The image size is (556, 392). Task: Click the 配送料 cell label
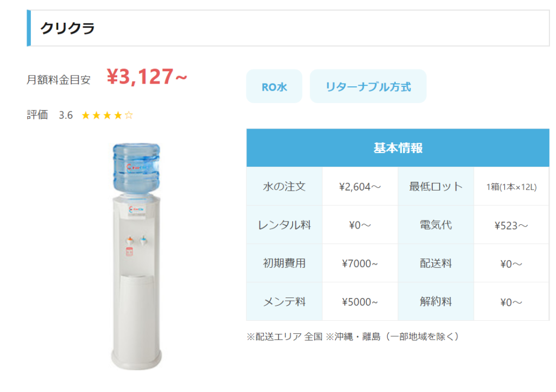tap(436, 263)
